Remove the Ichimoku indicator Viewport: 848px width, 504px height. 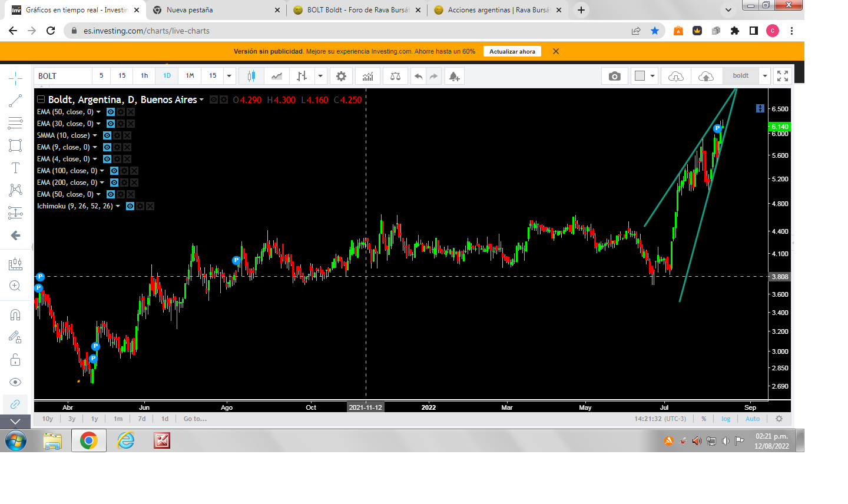(x=150, y=206)
